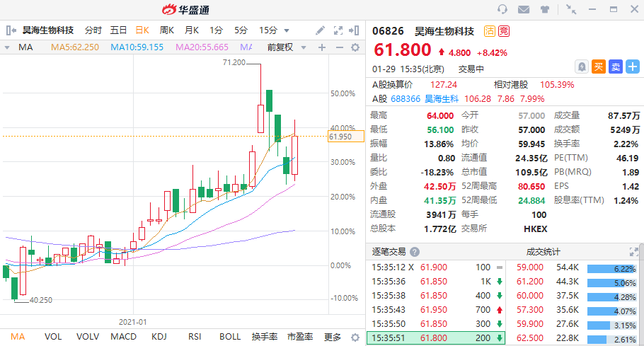Open help for 逐笔交易
Viewport: 644px width, 346px height.
tap(415, 252)
